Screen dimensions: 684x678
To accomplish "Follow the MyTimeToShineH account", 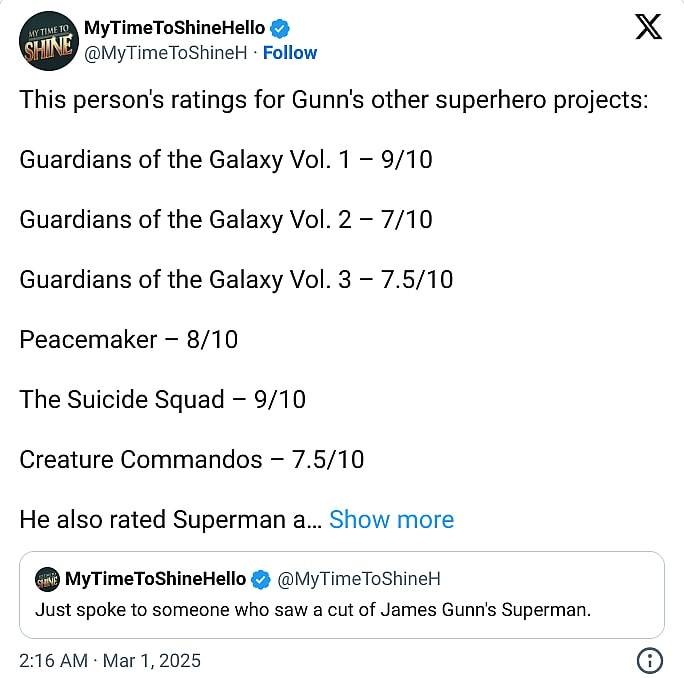I will click(290, 53).
